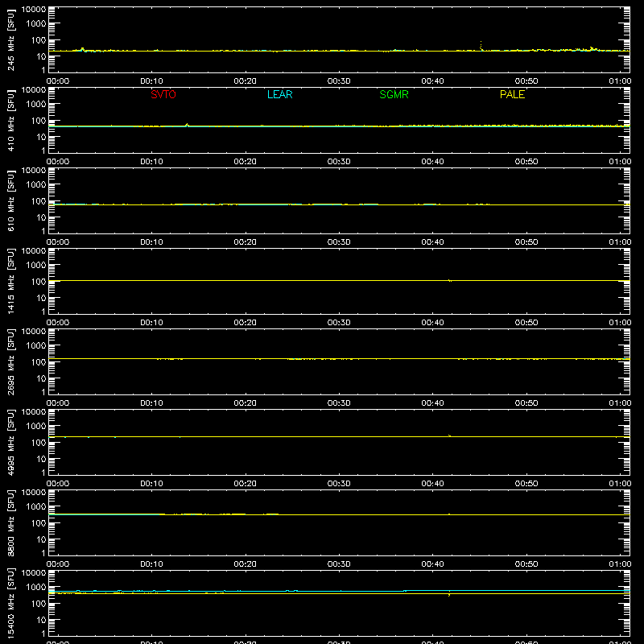
Task: Click the 00:20 time label of 1415 MHz plot
Action: 246,323
